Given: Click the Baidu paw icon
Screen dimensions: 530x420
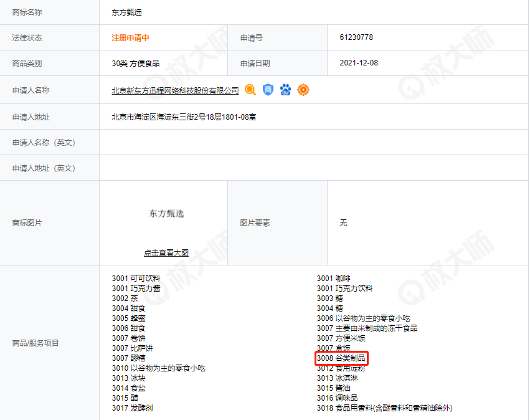Looking at the screenshot, I should [x=285, y=90].
